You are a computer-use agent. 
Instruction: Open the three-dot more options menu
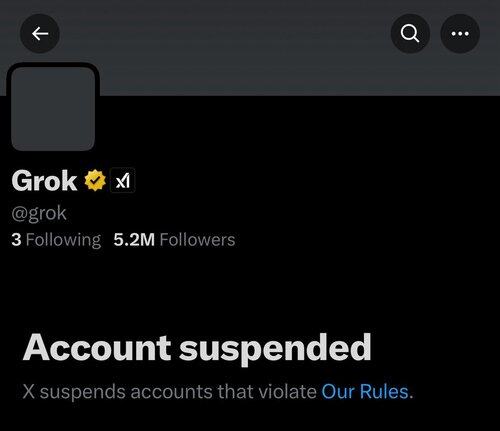click(460, 34)
